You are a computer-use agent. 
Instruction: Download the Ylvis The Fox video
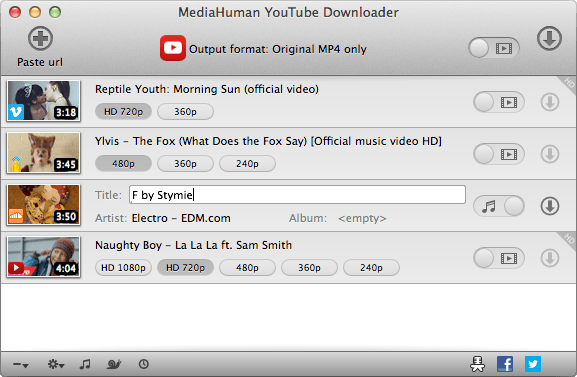click(x=550, y=154)
